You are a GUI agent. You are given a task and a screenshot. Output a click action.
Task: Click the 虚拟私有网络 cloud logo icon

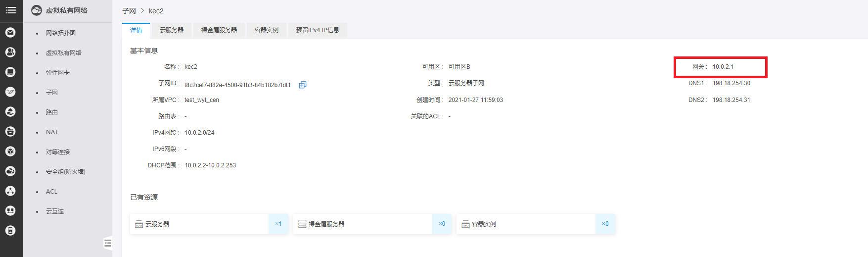(37, 10)
